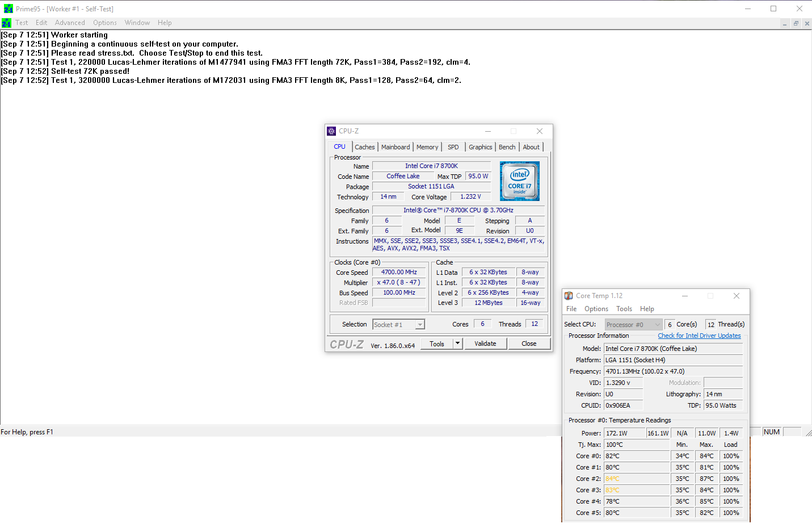Minimize the Core Temp window
This screenshot has height=532, width=812.
tap(685, 296)
